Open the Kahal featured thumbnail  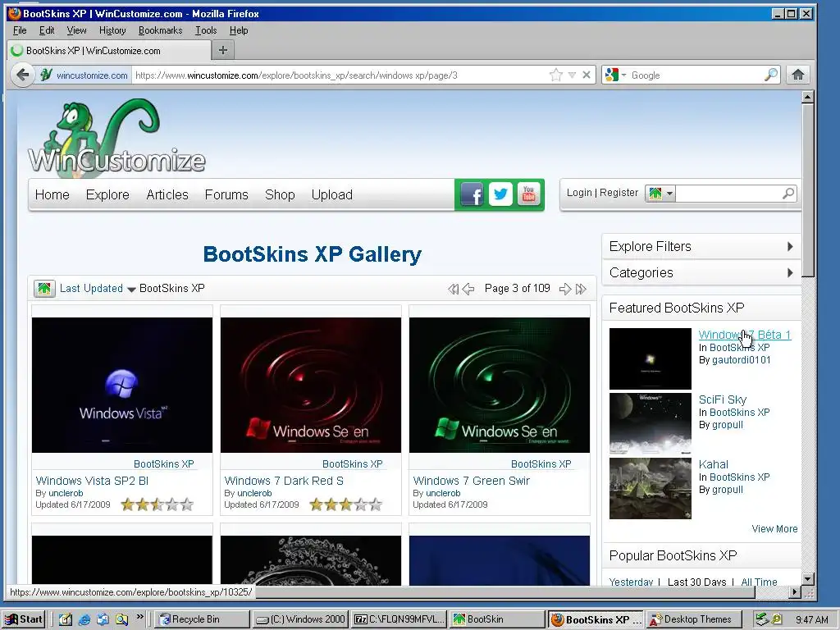[x=651, y=488]
